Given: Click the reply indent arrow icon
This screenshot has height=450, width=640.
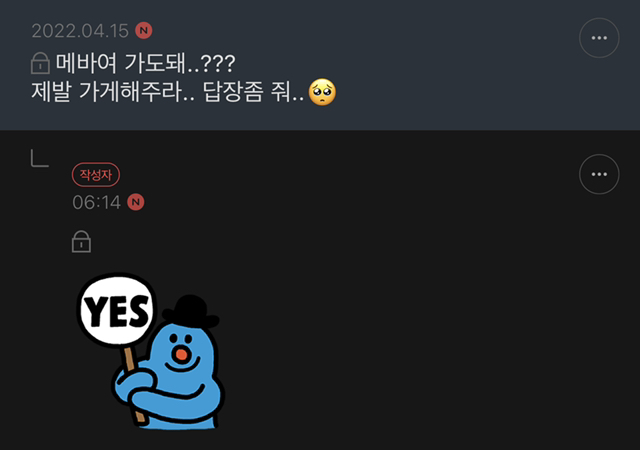Looking at the screenshot, I should click(40, 158).
